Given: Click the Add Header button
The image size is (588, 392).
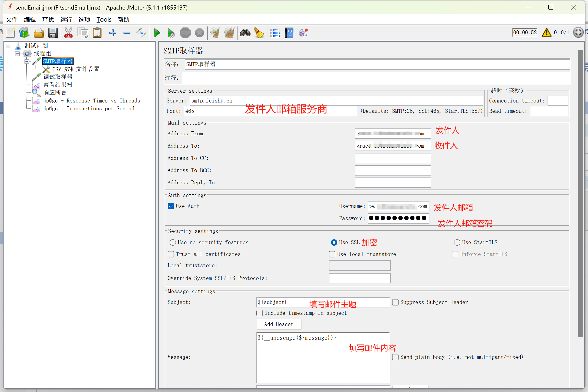Looking at the screenshot, I should [x=279, y=324].
